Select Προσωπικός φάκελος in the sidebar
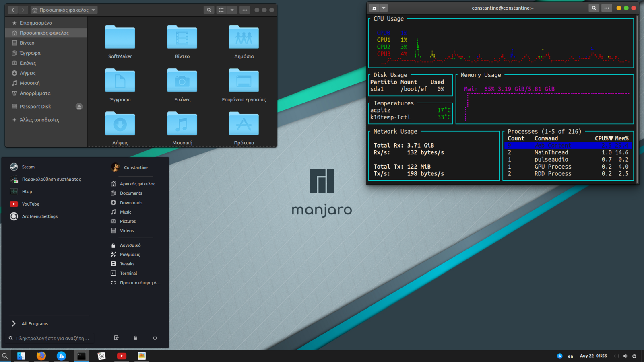 (x=46, y=33)
